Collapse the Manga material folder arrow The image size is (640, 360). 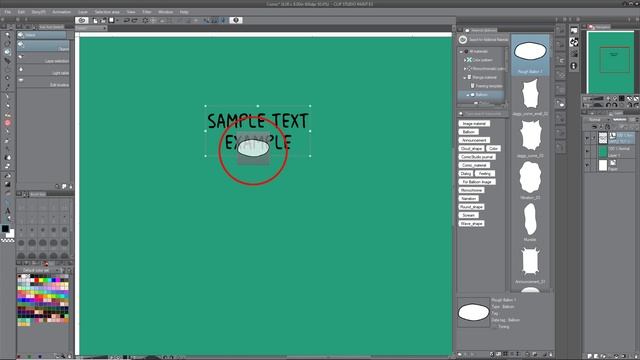coord(464,77)
